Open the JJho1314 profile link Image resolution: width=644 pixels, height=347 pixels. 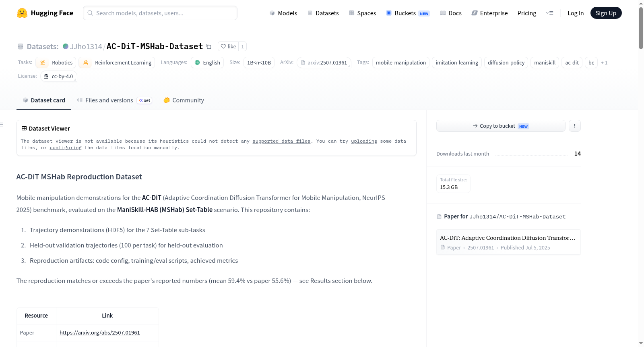pos(86,46)
